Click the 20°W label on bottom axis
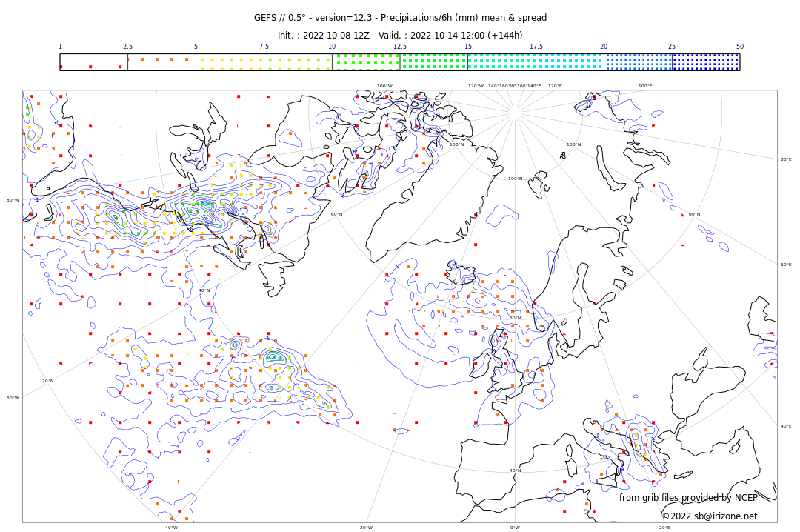 [x=367, y=528]
